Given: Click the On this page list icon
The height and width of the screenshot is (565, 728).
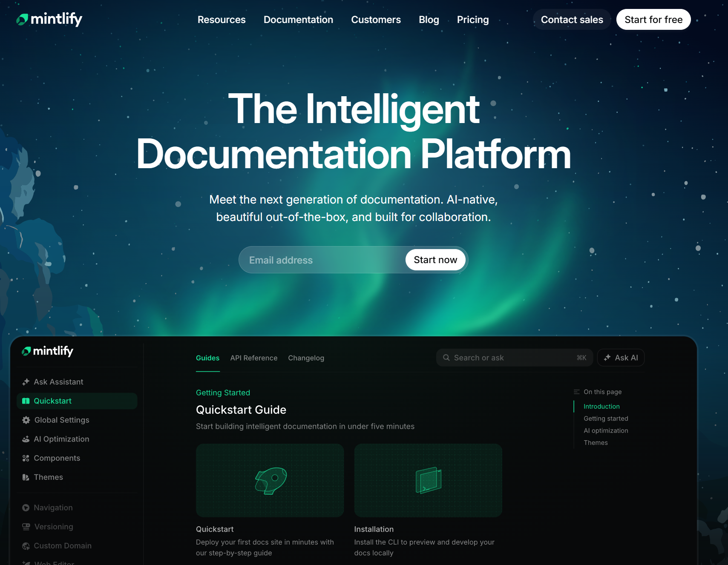Looking at the screenshot, I should (x=576, y=392).
